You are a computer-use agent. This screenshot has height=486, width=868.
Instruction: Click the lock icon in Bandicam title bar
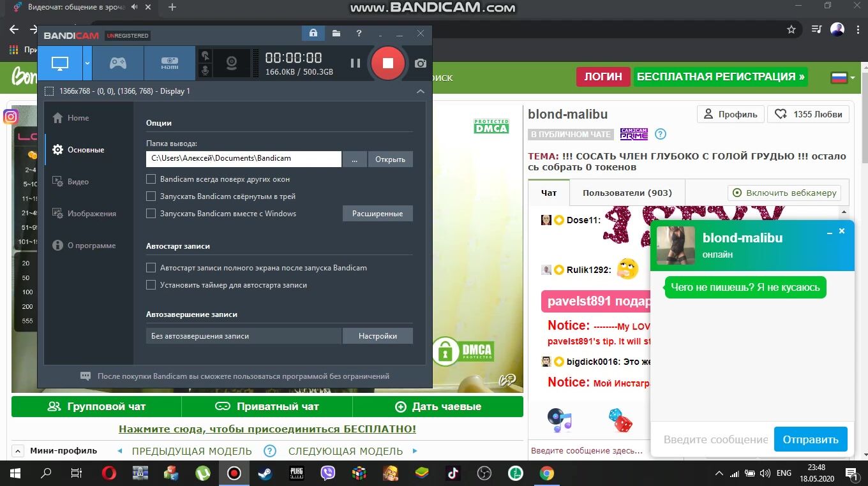coord(313,33)
